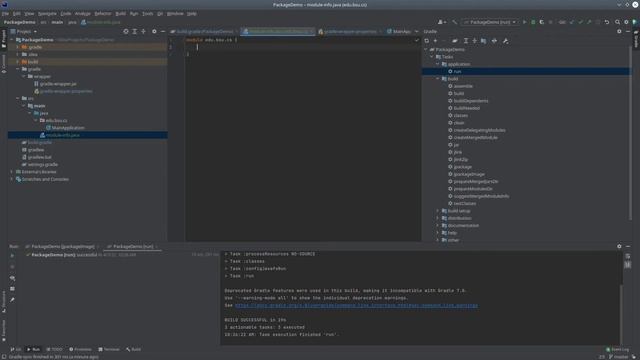Open Project panel gear options
640x360 pixels.
154,31
